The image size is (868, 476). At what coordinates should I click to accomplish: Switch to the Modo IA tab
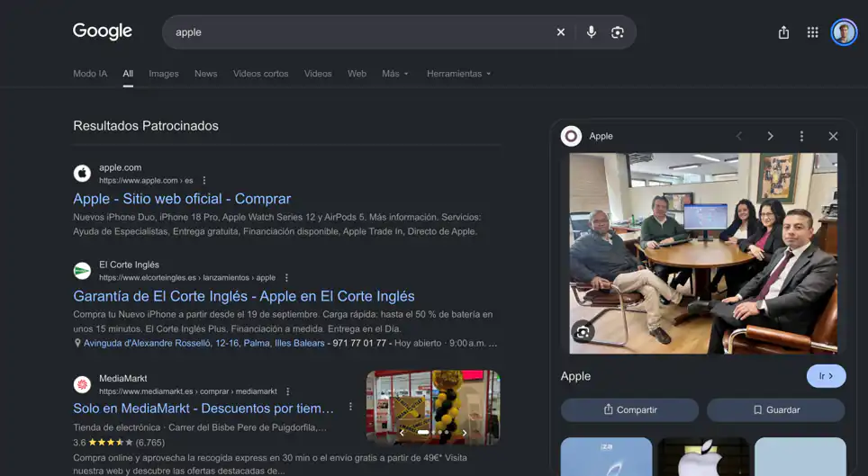90,74
